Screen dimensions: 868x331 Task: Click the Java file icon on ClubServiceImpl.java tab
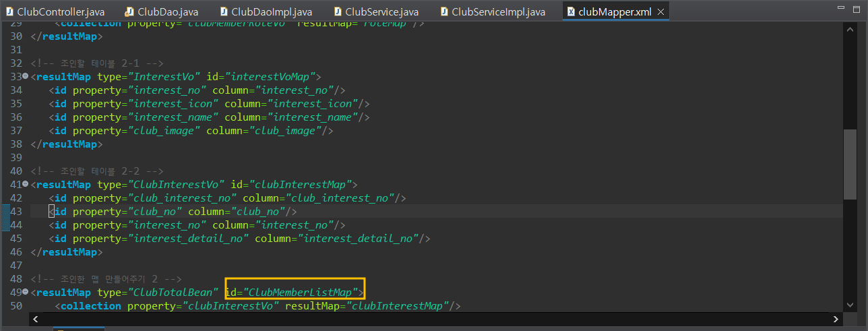(445, 11)
